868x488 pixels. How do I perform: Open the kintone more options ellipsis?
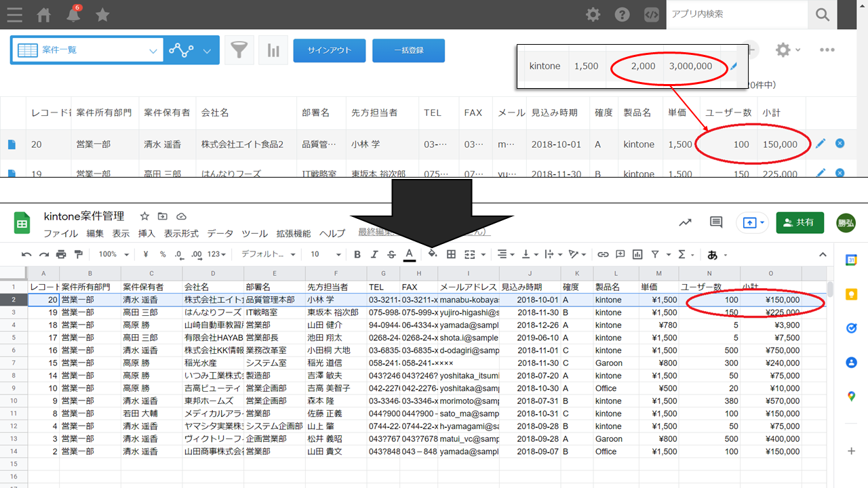[x=827, y=50]
